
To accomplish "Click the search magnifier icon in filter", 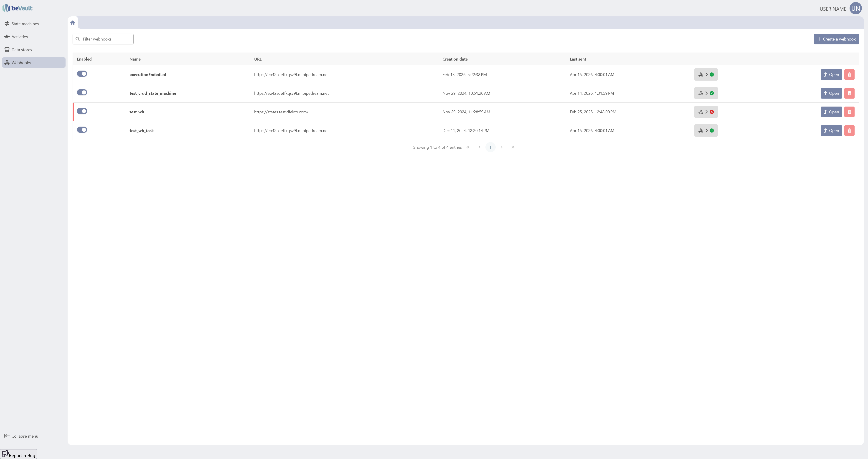I will [x=78, y=39].
